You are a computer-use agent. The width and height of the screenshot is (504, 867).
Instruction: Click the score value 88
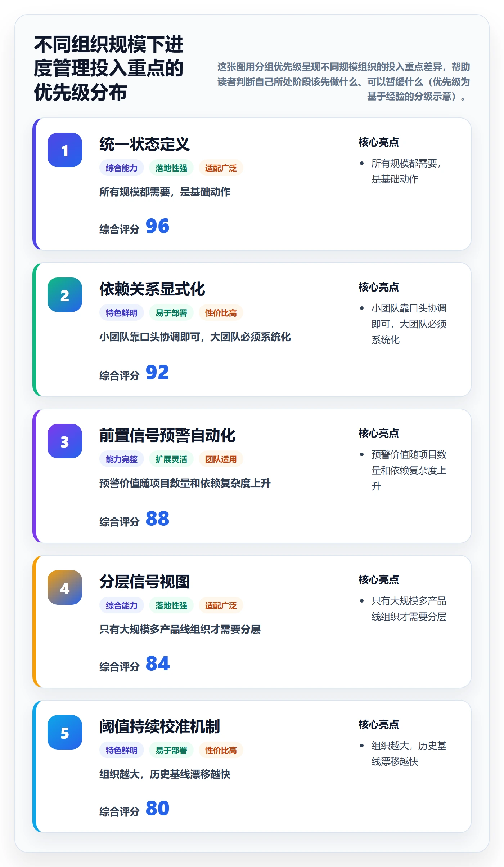[x=157, y=519]
